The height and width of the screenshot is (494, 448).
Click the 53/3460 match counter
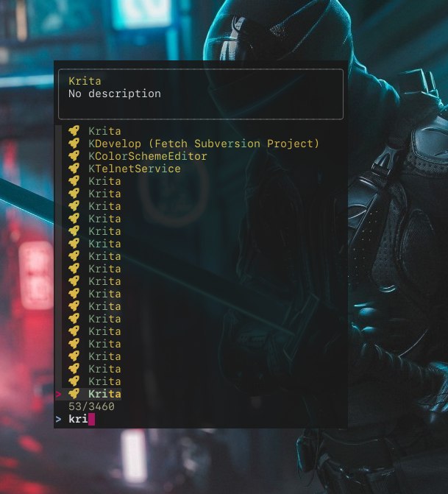(91, 406)
